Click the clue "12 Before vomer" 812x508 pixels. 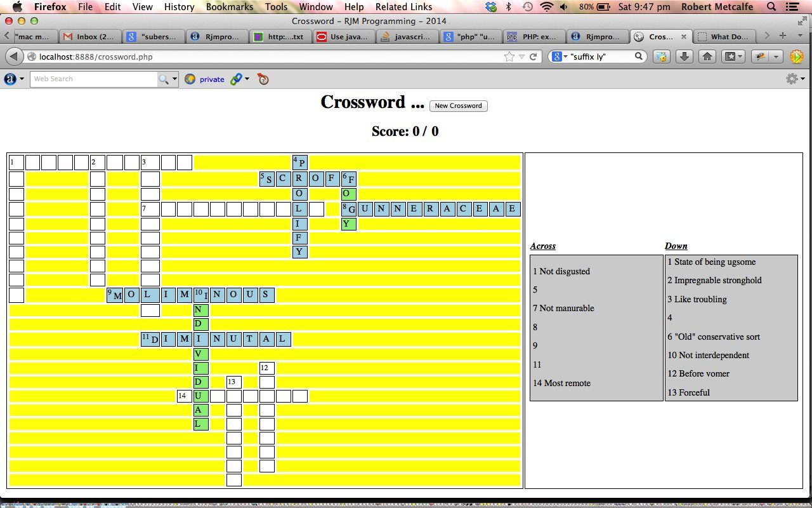(x=698, y=373)
